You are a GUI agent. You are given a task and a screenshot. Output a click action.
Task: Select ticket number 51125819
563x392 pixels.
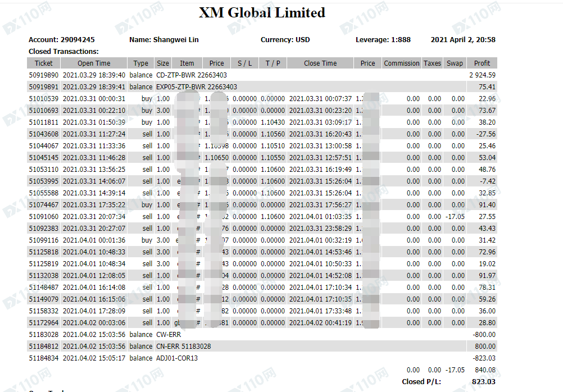[43, 264]
